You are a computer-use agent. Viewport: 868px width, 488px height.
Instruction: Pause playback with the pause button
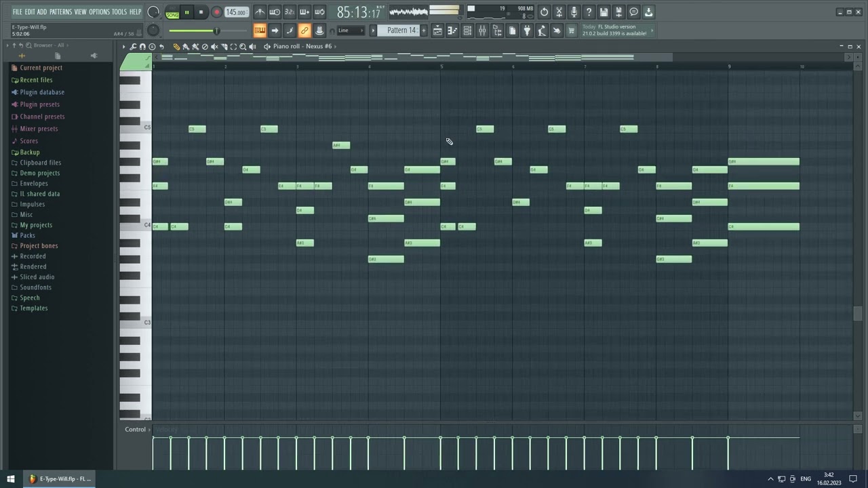click(186, 12)
